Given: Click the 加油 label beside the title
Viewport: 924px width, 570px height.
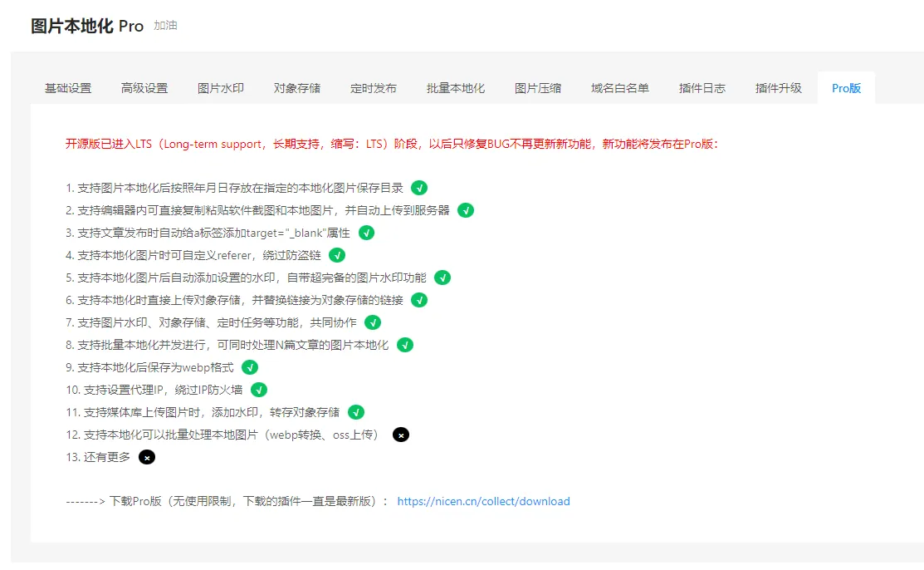Looking at the screenshot, I should (165, 26).
